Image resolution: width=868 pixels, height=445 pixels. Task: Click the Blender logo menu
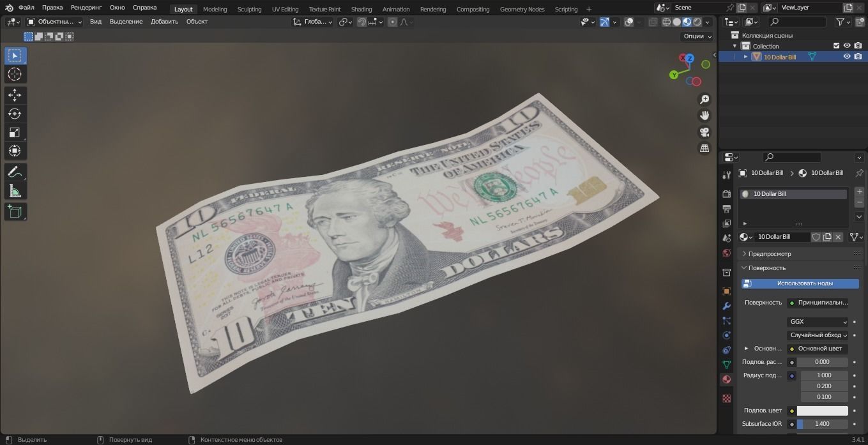pyautogui.click(x=9, y=8)
